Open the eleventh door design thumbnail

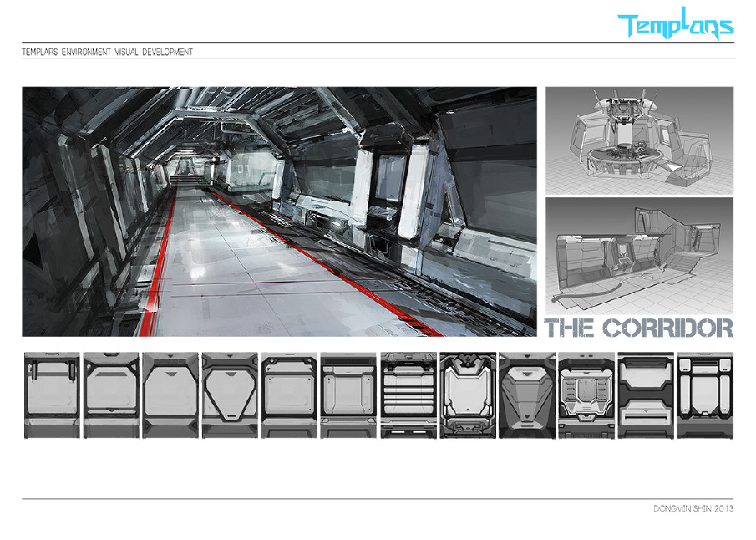click(645, 395)
